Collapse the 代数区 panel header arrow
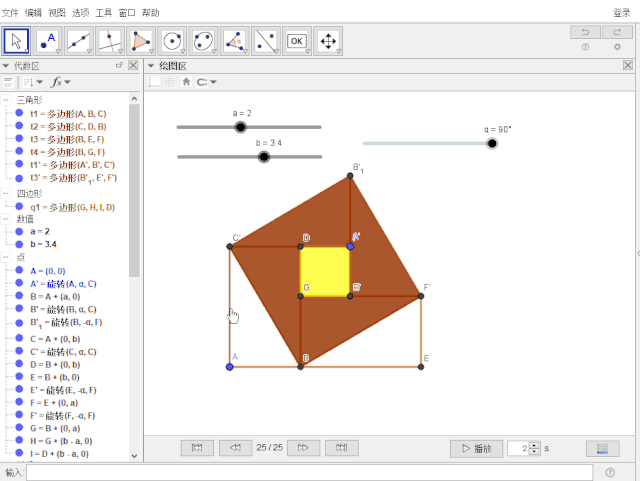 (x=6, y=66)
